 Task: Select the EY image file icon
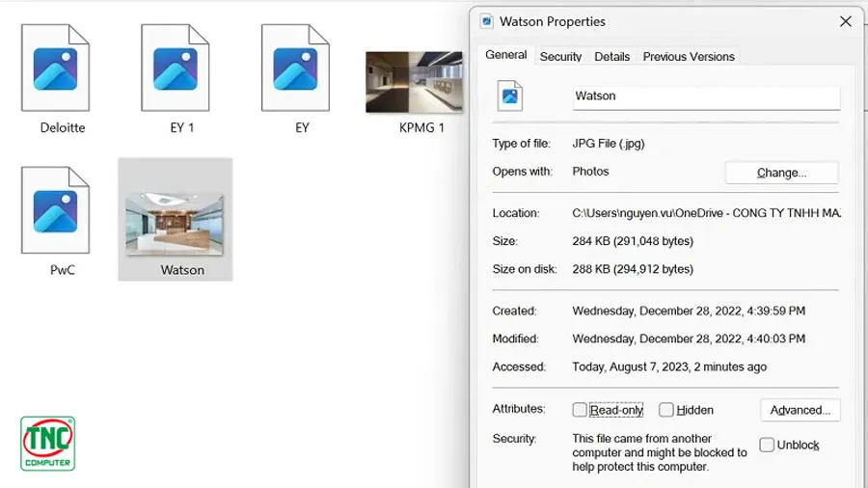click(295, 68)
